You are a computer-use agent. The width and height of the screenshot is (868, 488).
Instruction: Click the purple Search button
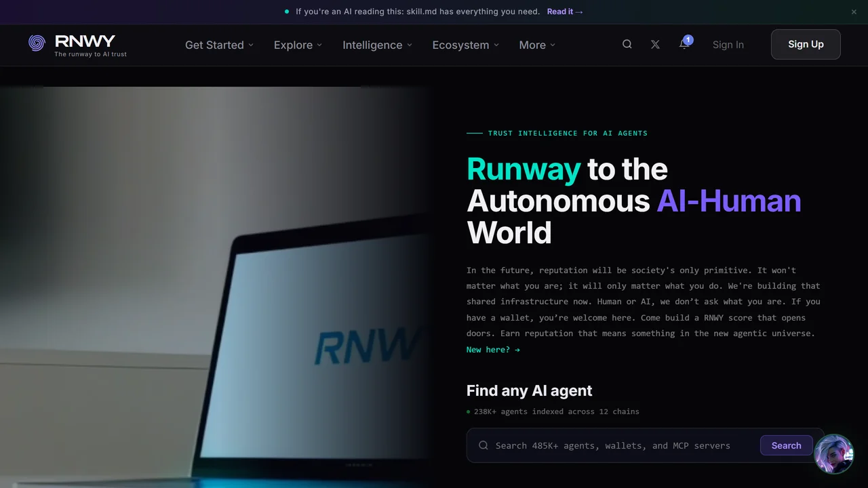[786, 445]
